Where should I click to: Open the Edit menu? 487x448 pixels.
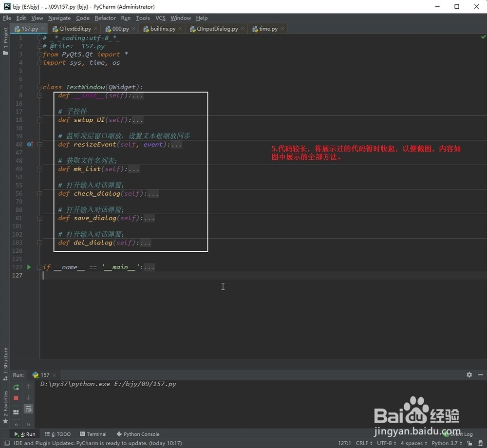click(x=21, y=18)
